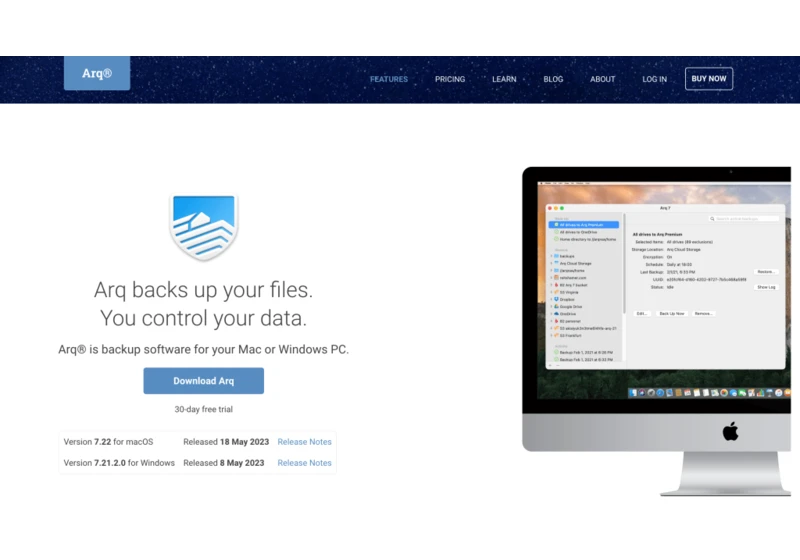
Task: Click the Buy Now button
Action: pos(709,79)
